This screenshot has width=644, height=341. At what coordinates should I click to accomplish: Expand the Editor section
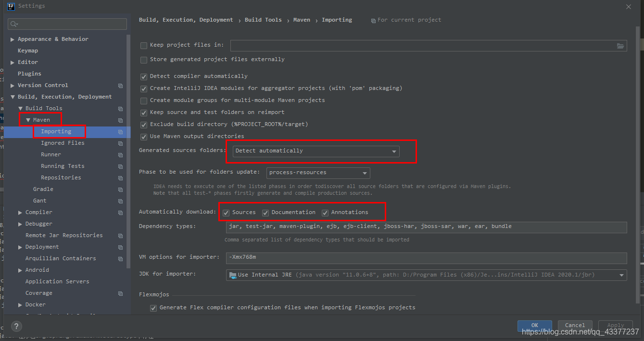[x=13, y=63]
